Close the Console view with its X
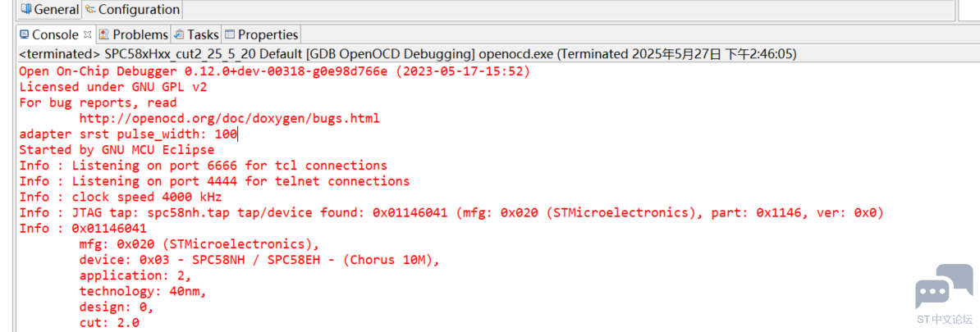The width and height of the screenshot is (980, 332). pyautogui.click(x=88, y=34)
